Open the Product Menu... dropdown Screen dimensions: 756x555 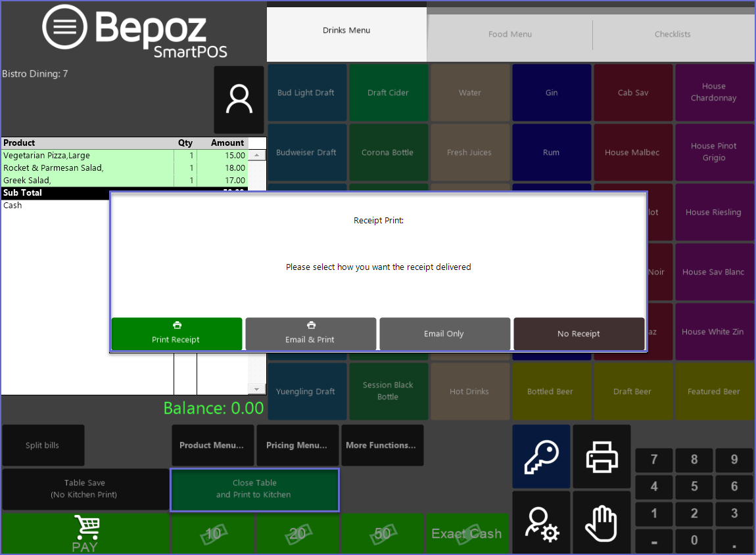[x=212, y=445]
